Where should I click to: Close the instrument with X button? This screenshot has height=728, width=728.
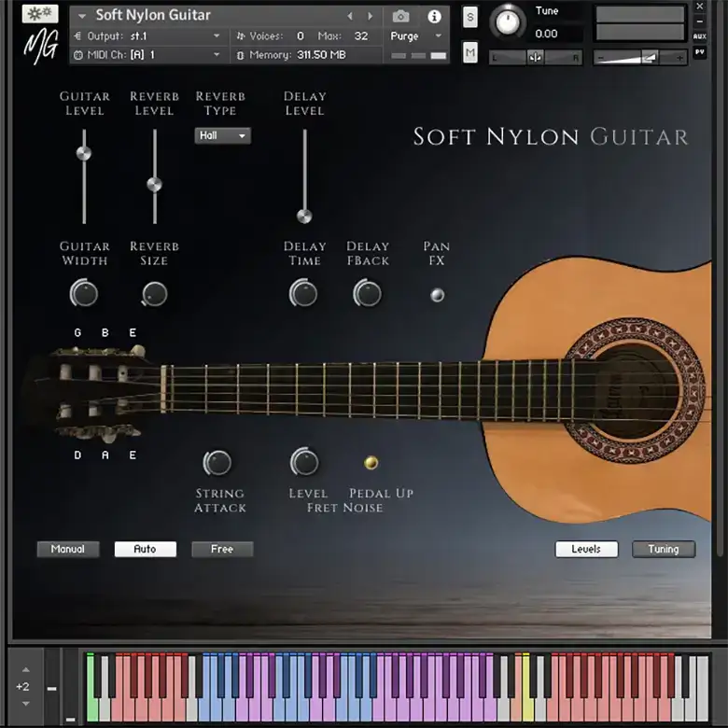(700, 6)
